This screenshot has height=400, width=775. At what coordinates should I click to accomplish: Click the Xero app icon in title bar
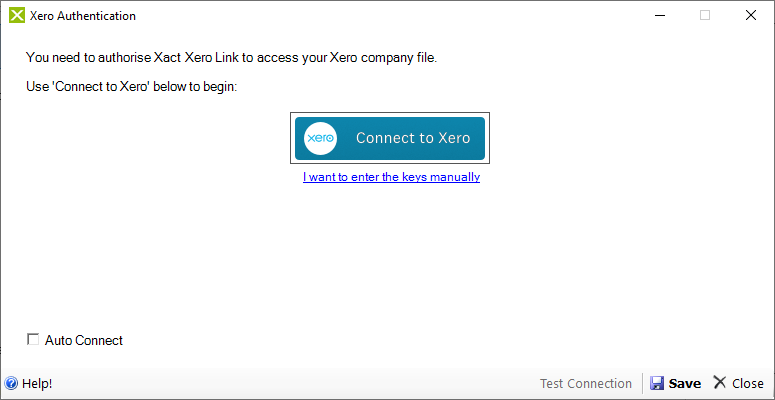(15, 16)
